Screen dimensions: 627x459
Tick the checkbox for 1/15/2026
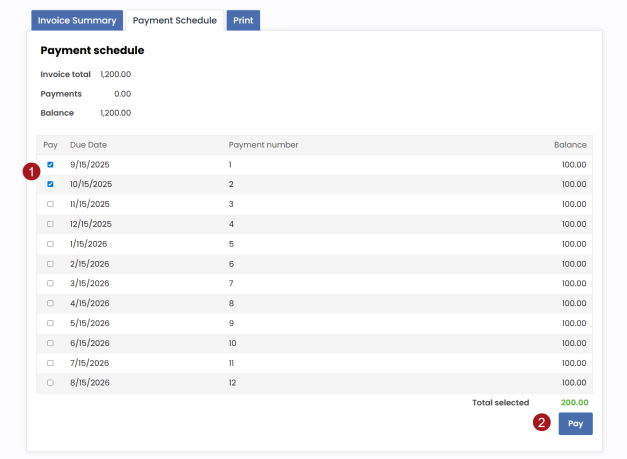[x=50, y=244]
